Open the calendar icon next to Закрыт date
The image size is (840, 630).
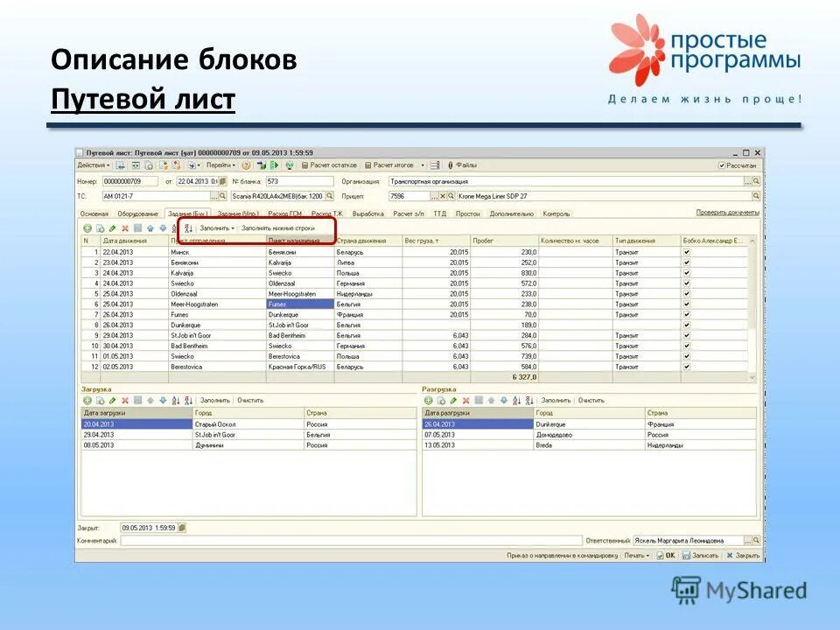point(181,527)
